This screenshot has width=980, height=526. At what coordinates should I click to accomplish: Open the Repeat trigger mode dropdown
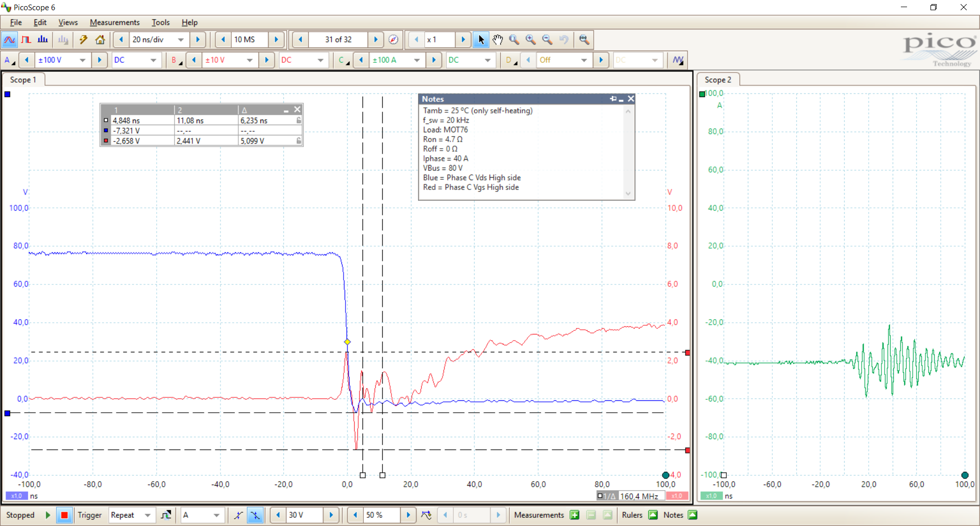pyautogui.click(x=148, y=515)
